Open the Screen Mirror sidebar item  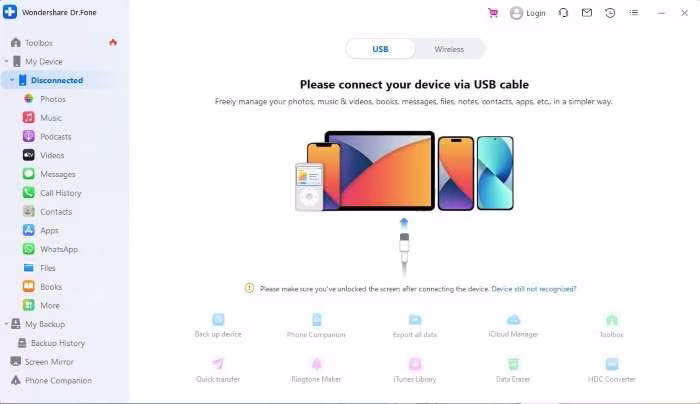point(42,362)
